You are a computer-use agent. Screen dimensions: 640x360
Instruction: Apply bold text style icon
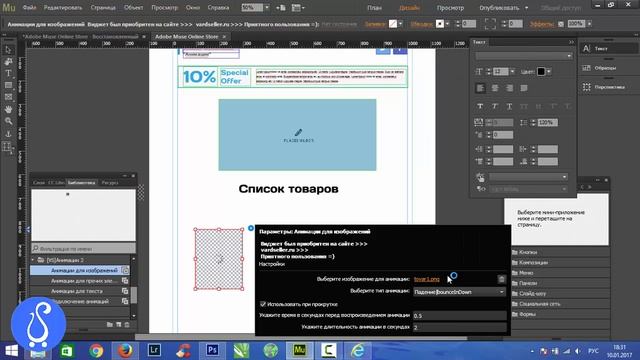pyautogui.click(x=480, y=106)
